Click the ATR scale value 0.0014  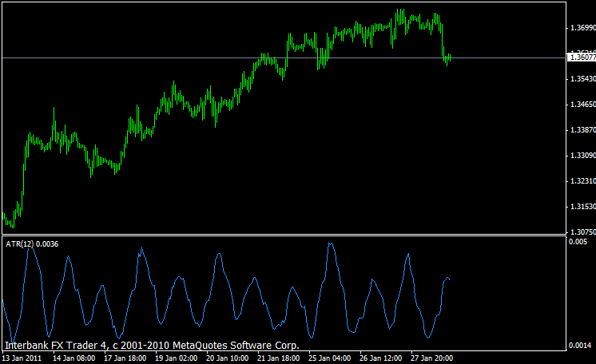coord(580,346)
